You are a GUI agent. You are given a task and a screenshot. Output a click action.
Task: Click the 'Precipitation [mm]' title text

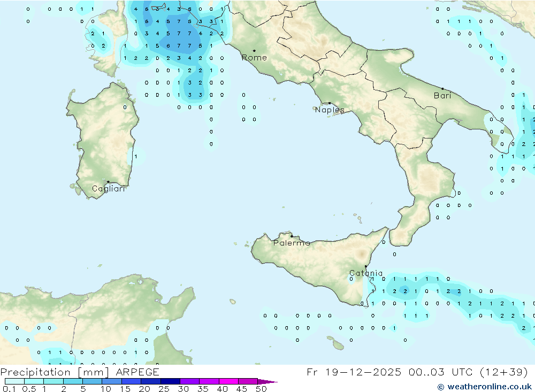click(55, 372)
